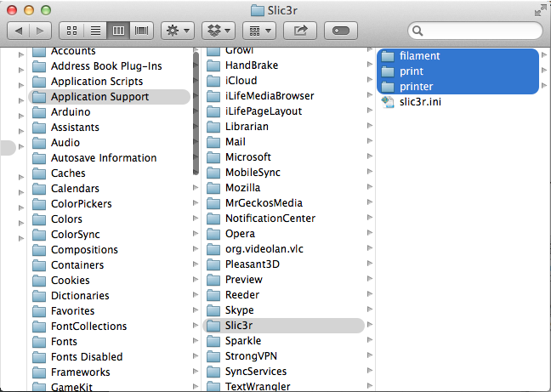The height and width of the screenshot is (392, 551).
Task: Click the Edit Tags toolbar button
Action: (341, 31)
